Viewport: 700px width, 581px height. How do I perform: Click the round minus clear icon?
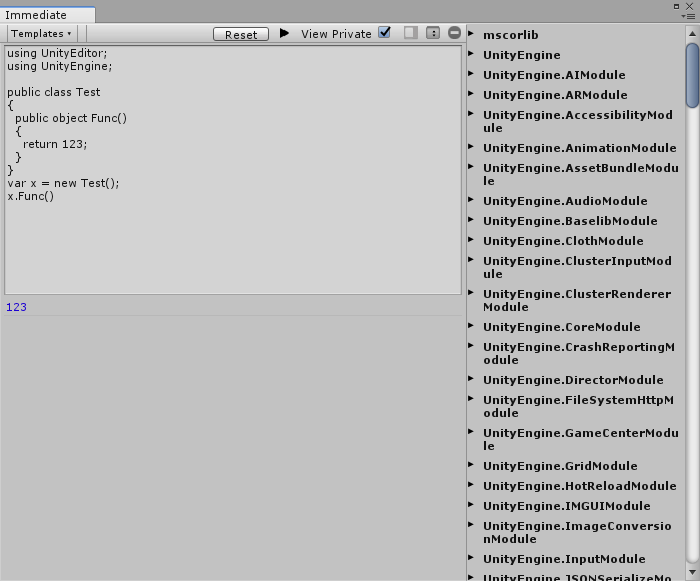454,33
